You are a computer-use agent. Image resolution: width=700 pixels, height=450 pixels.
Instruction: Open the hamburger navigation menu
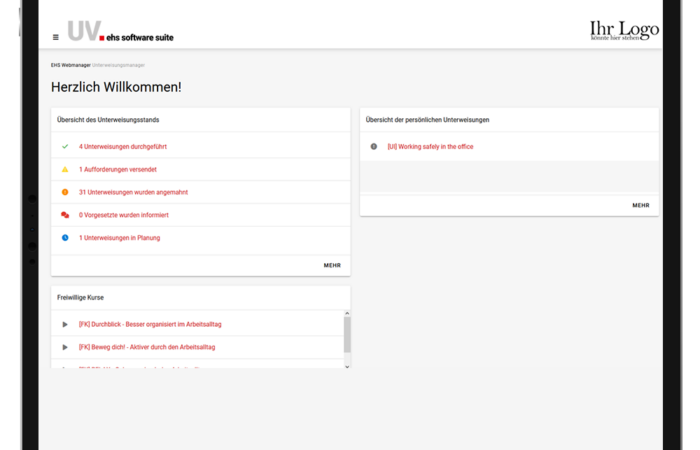(55, 37)
